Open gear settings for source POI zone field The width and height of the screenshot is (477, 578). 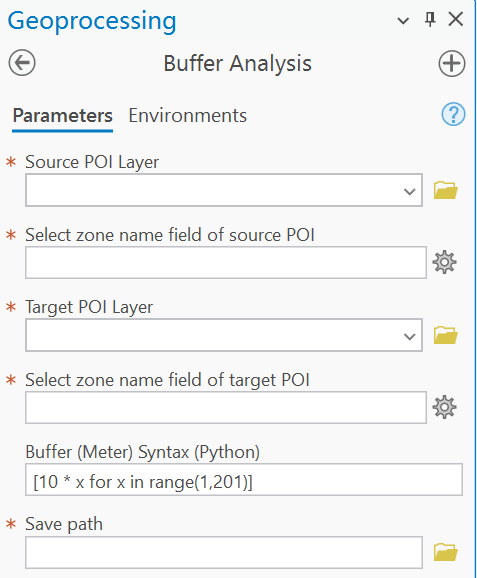click(x=444, y=262)
